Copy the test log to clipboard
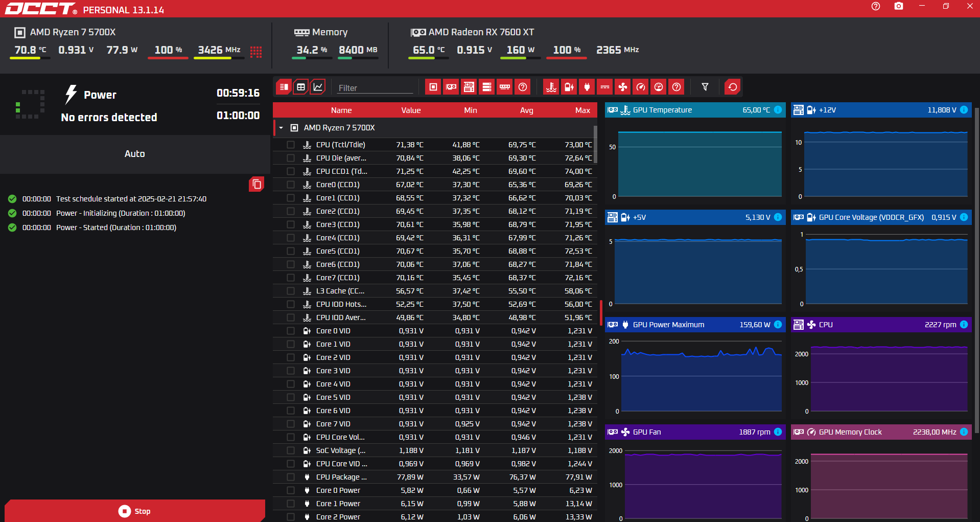980x522 pixels. [256, 184]
